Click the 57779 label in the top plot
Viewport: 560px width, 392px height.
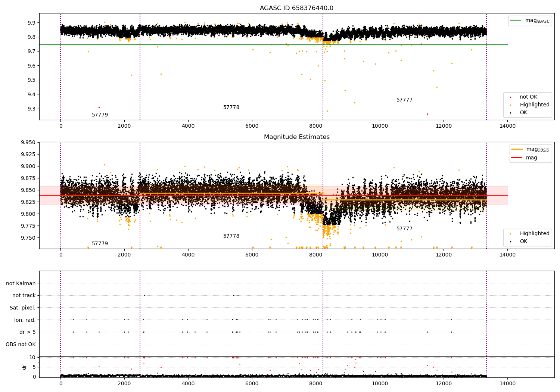(x=100, y=115)
